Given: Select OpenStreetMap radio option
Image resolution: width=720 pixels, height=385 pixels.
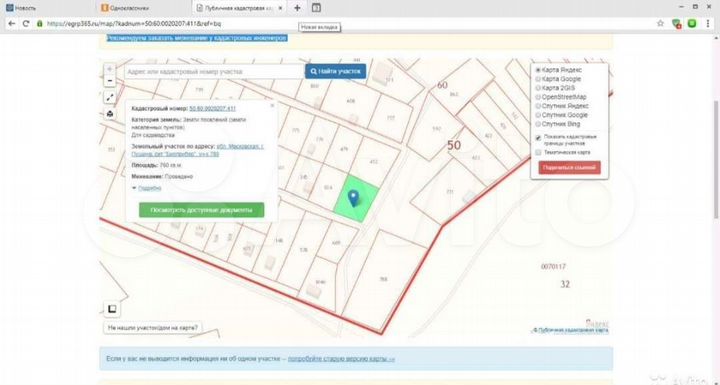Looking at the screenshot, I should click(538, 97).
